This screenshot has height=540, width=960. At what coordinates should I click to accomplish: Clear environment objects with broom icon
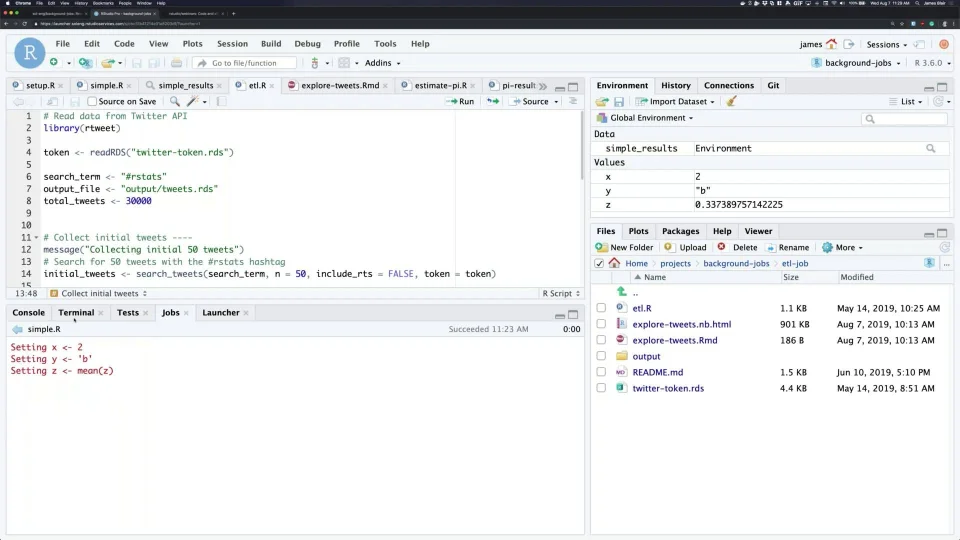click(731, 102)
